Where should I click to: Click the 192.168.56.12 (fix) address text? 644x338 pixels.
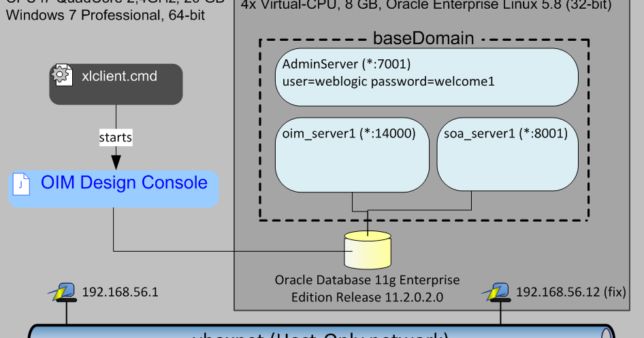(x=571, y=292)
